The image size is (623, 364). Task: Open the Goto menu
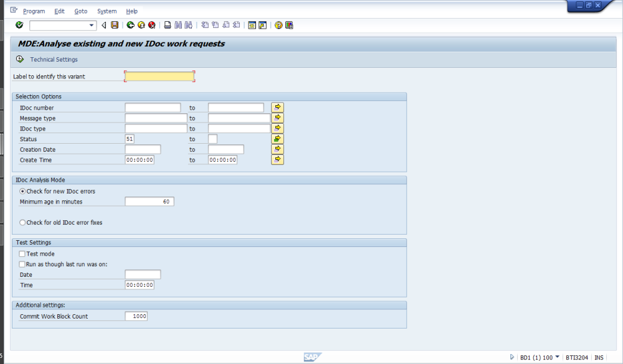[x=80, y=11]
